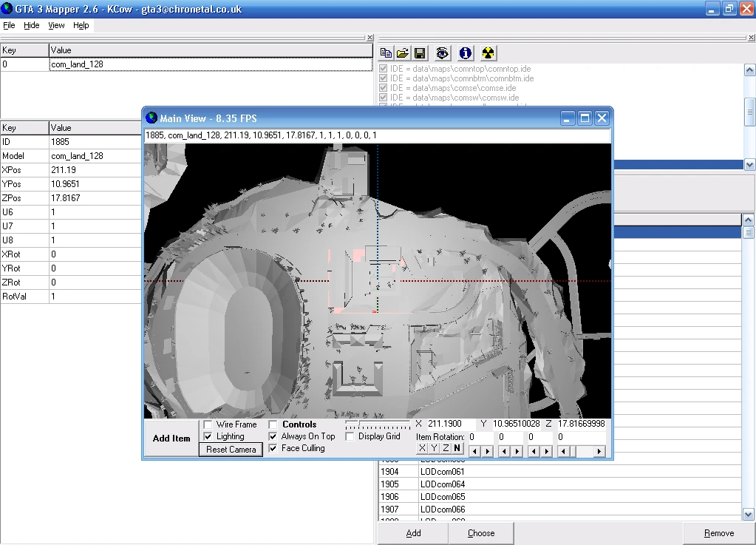Click the Choose button
Image resolution: width=756 pixels, height=545 pixels.
pyautogui.click(x=481, y=533)
